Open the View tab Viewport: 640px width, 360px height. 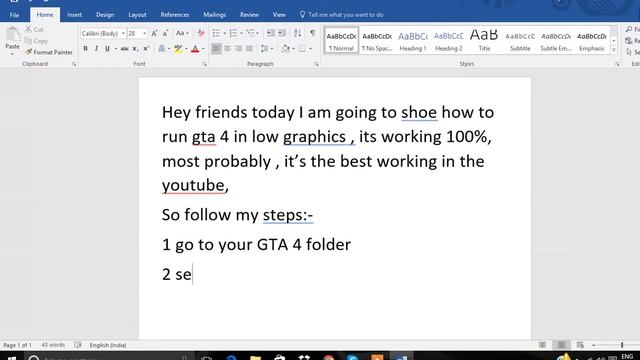click(279, 15)
